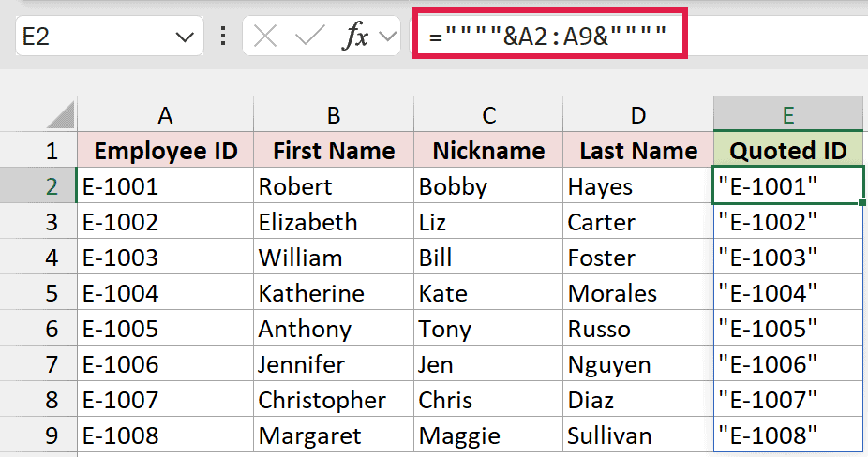Select cell containing E-1001 in column A

tap(165, 186)
